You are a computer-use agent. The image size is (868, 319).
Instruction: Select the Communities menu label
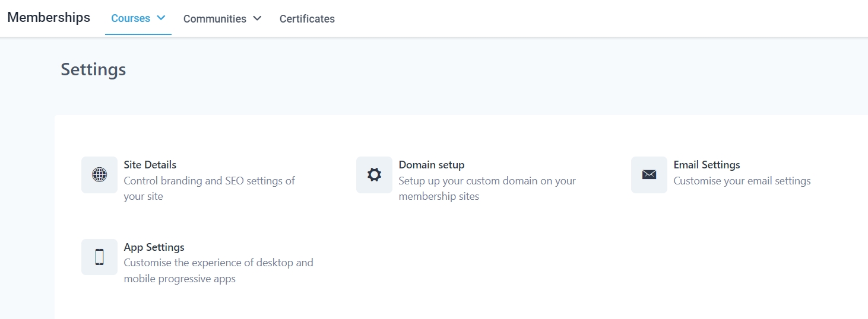point(214,19)
